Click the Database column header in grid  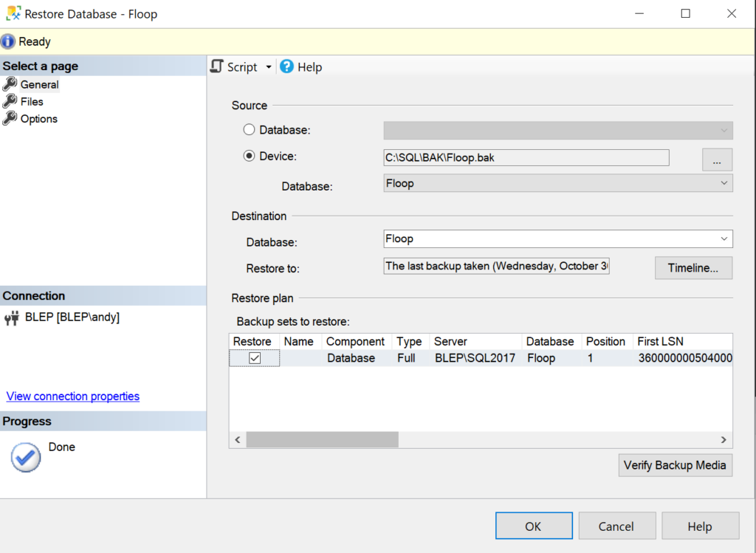point(552,341)
